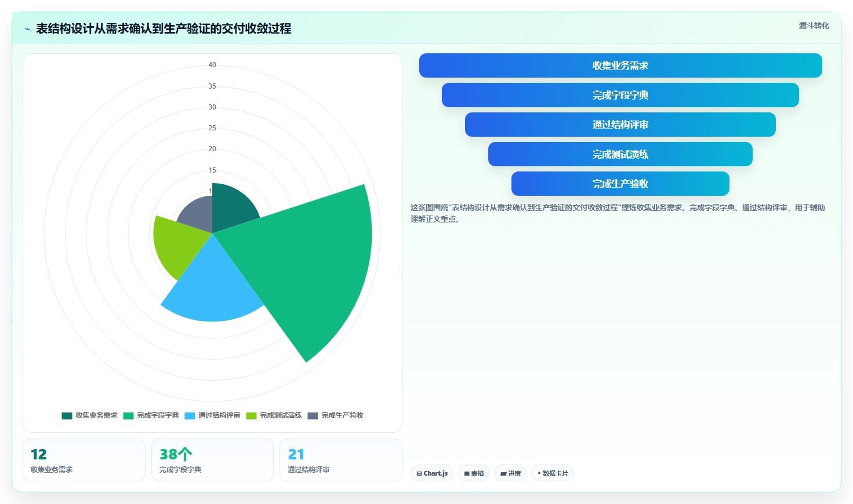Click 完成字段字典 legend label text

click(x=158, y=415)
